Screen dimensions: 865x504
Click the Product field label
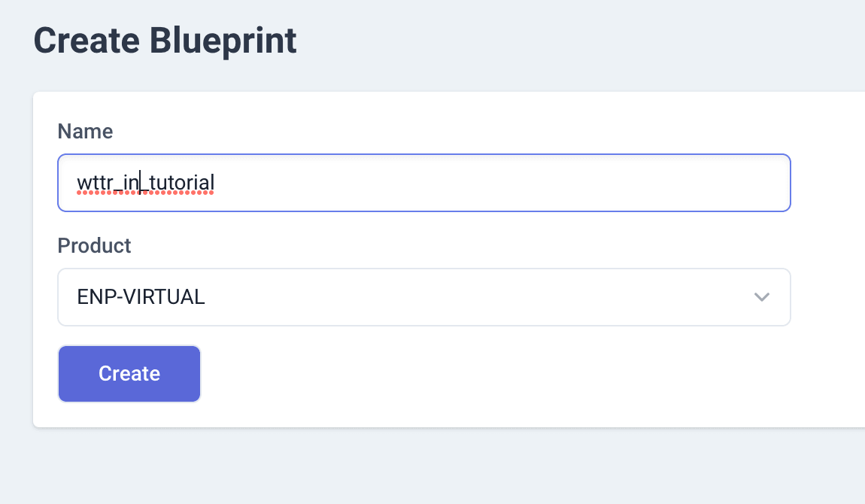94,245
